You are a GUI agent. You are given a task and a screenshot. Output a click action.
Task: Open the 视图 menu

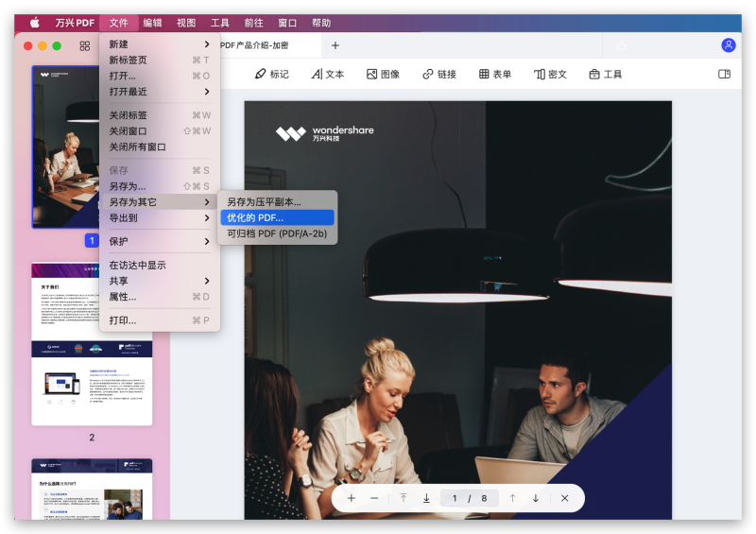coord(186,23)
